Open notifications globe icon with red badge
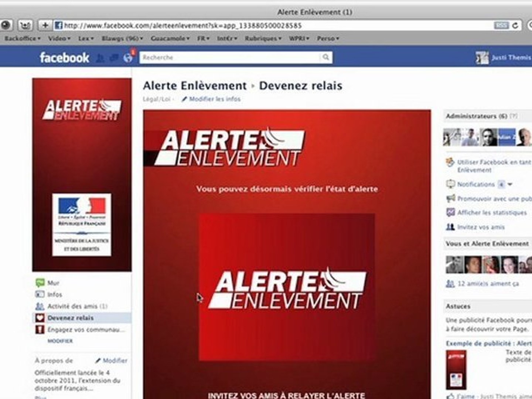 [x=128, y=58]
